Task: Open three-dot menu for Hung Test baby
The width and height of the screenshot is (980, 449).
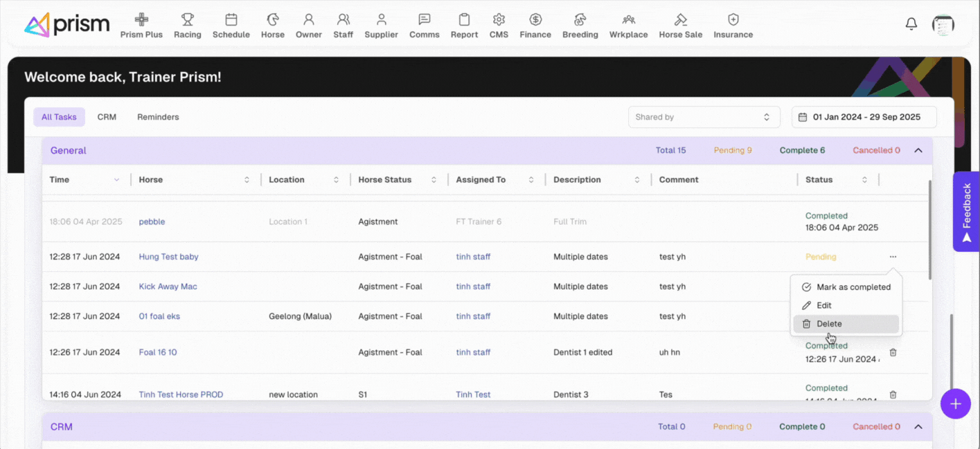Action: click(x=893, y=257)
